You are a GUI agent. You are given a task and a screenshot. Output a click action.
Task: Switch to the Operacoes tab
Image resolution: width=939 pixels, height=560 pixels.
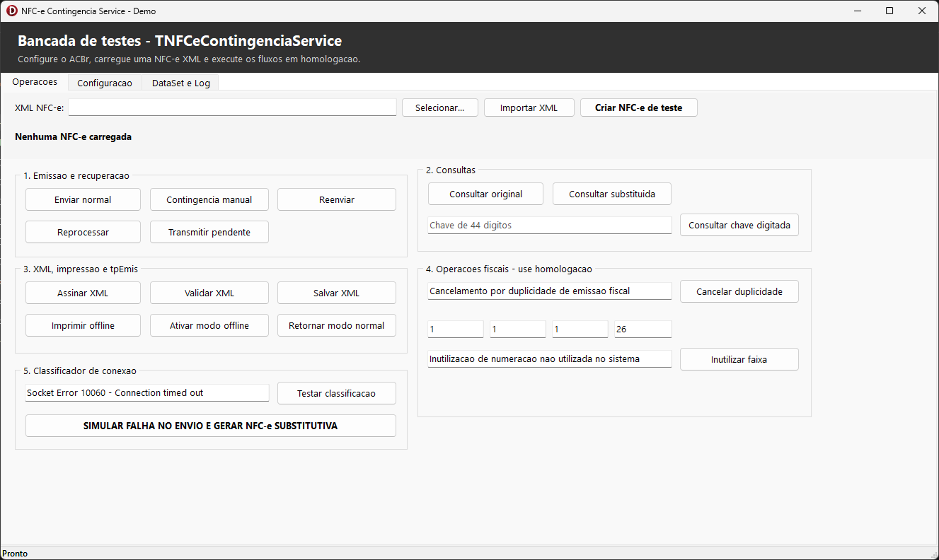pyautogui.click(x=35, y=82)
